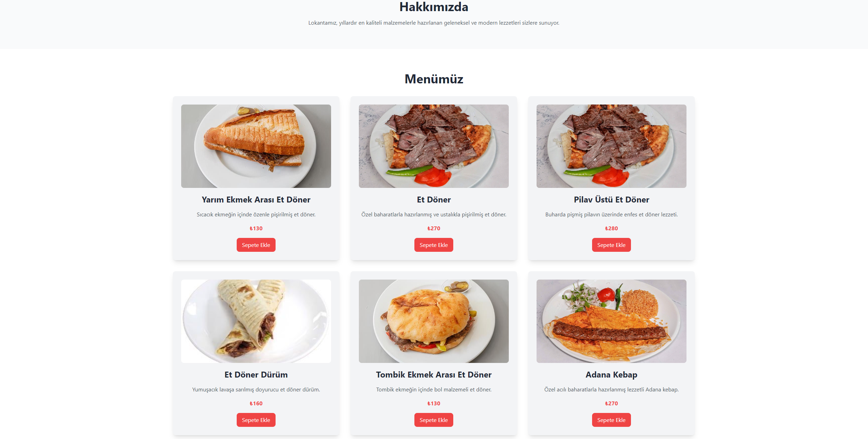The width and height of the screenshot is (868, 439).
Task: Click the Menümüz section heading
Action: click(x=434, y=79)
